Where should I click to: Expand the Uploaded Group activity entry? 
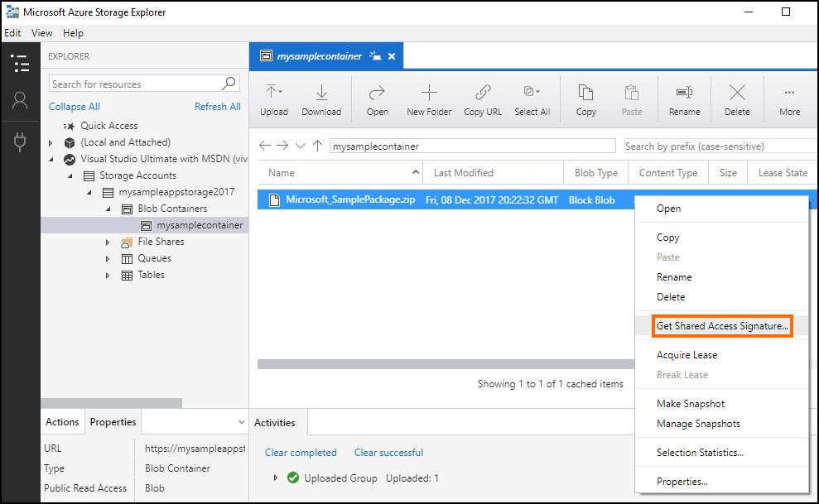click(276, 478)
